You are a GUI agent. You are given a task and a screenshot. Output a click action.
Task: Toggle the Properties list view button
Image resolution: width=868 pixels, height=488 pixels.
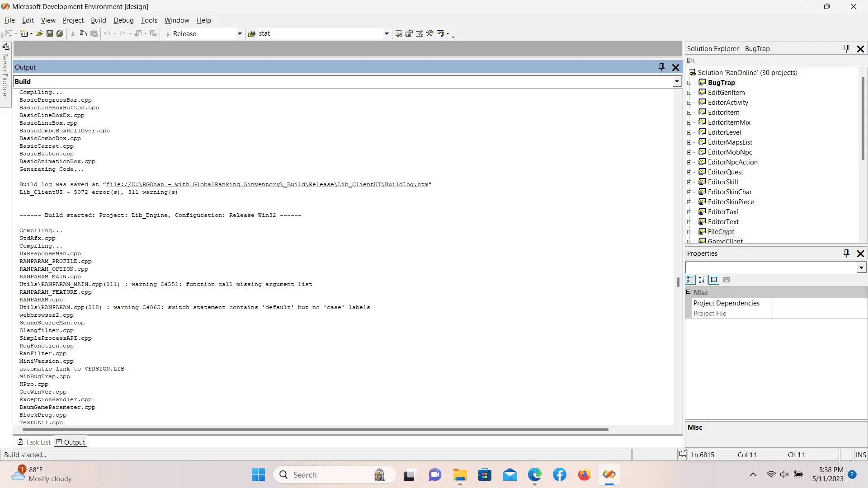tap(714, 280)
